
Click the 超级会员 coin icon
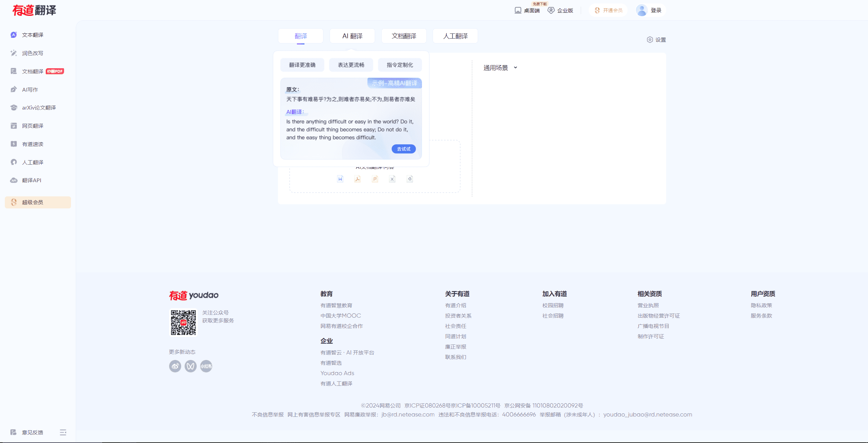14,202
